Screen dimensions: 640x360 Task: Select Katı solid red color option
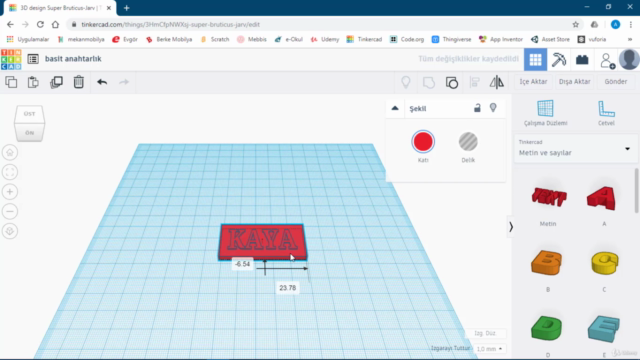tap(423, 142)
